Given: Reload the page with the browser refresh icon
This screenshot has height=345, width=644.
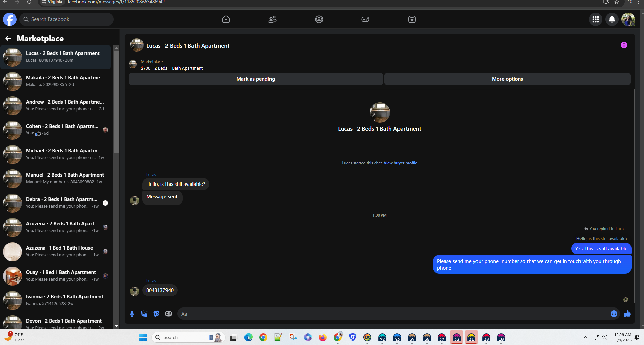Looking at the screenshot, I should pos(29,2).
